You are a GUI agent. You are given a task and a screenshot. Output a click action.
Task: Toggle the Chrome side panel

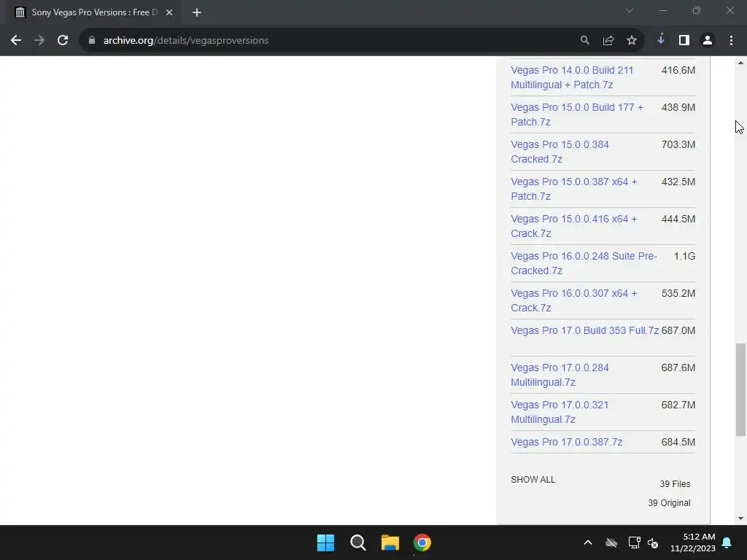point(684,41)
